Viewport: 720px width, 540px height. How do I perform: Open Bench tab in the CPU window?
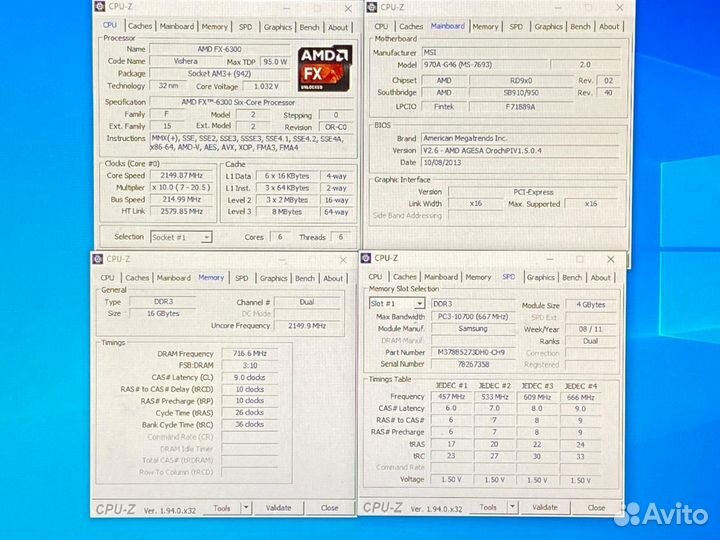pyautogui.click(x=309, y=27)
